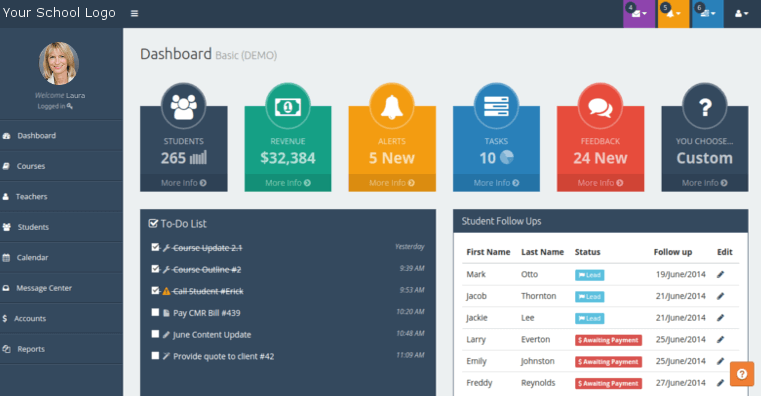
Task: Check the Pay CMR Bill #439 checkbox
Action: [x=155, y=313]
